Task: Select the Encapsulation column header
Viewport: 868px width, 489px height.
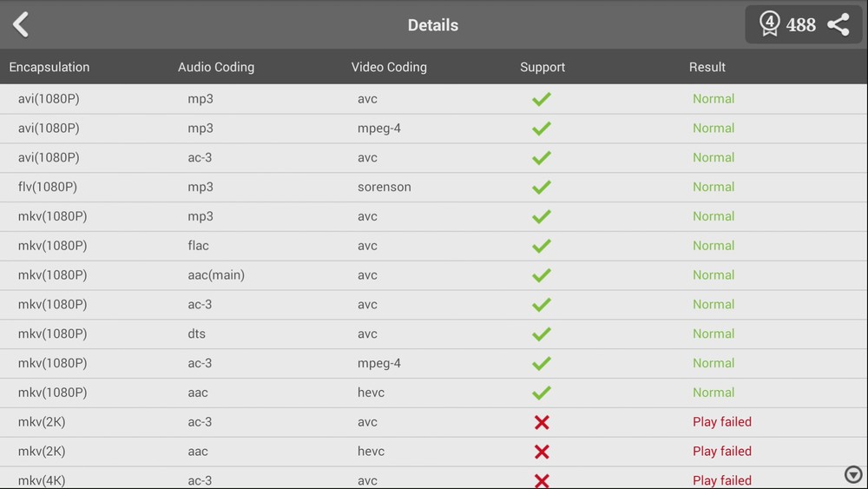Action: pos(49,67)
